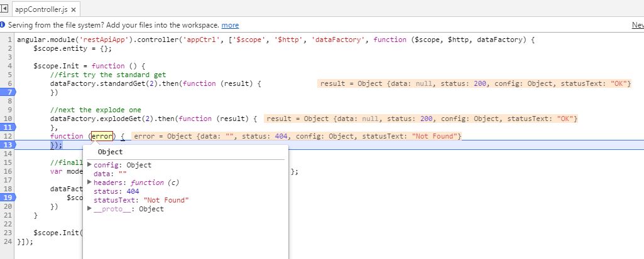Close the appController.js tab
This screenshot has width=644, height=259.
point(74,11)
